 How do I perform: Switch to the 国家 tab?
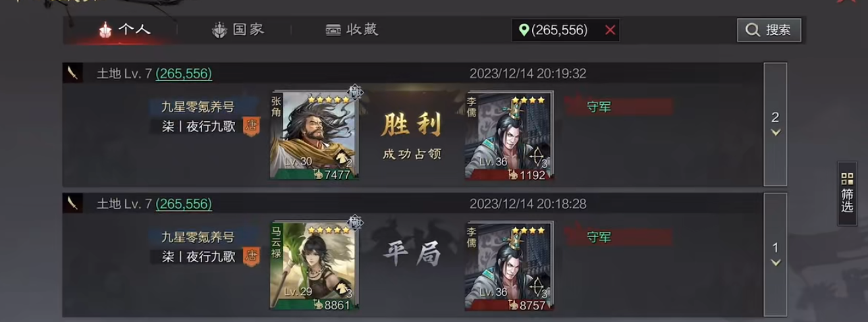point(238,30)
